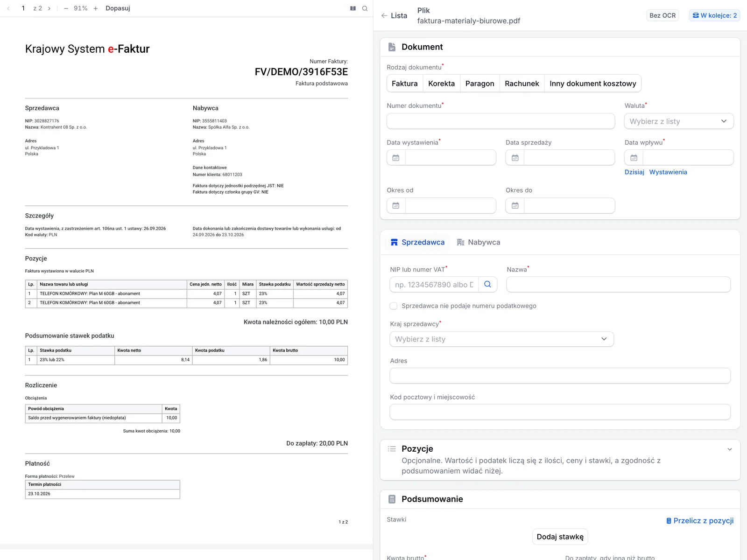Open Kraj sprzedawcy dropdown

(502, 339)
